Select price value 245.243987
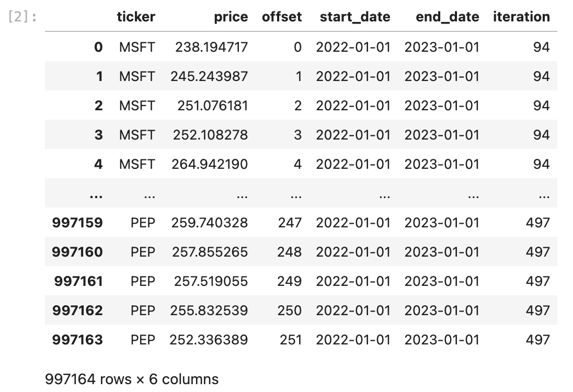The image size is (573, 392). [x=210, y=76]
